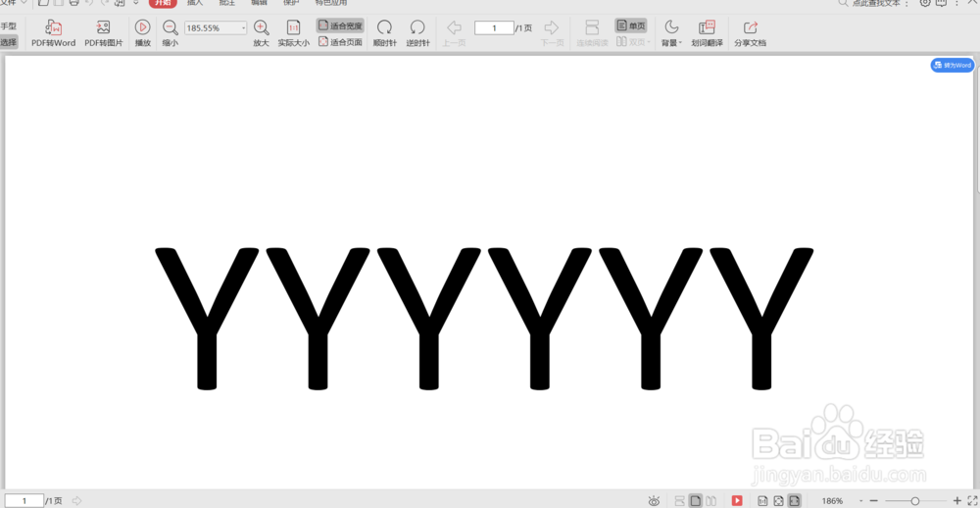
Task: Click the search magnifier beside 点此查找文本
Action: tap(844, 3)
